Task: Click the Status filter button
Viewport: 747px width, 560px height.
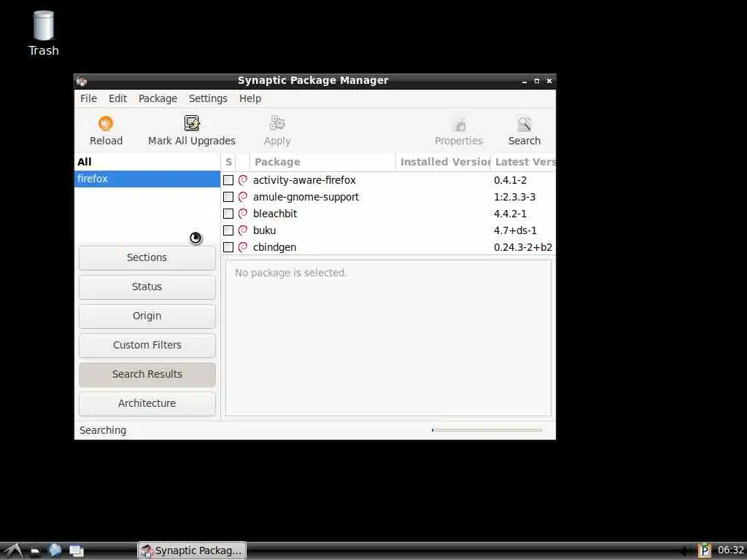Action: click(x=147, y=287)
